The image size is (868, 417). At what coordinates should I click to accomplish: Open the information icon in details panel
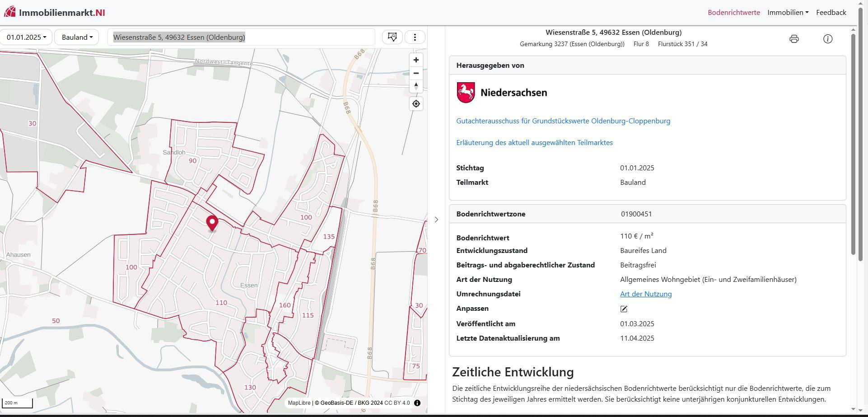pyautogui.click(x=828, y=39)
